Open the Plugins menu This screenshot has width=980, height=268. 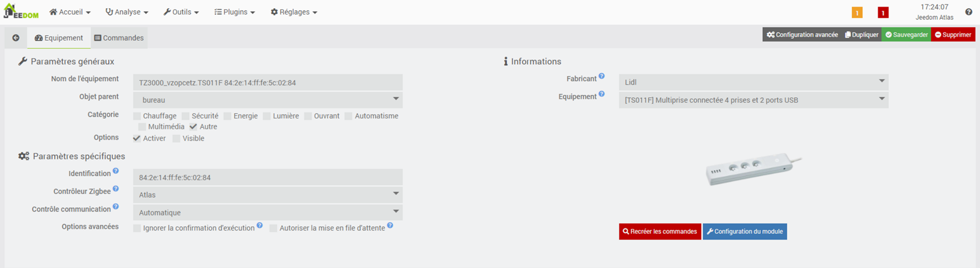(x=235, y=12)
